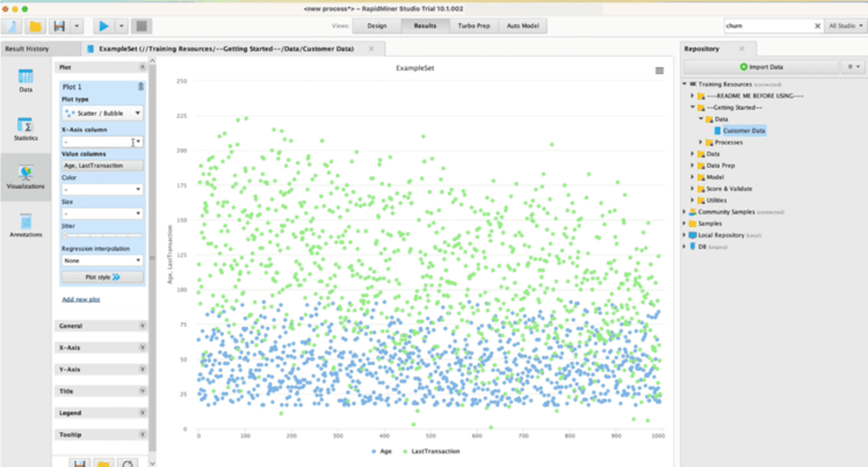Select Customer Data in the repository tree
This screenshot has width=868, height=467.
743,131
